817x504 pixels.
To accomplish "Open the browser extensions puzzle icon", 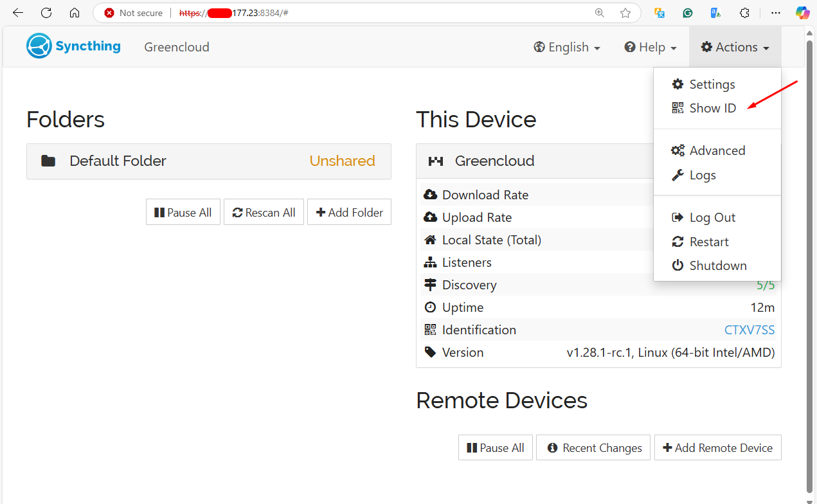I will tap(745, 13).
